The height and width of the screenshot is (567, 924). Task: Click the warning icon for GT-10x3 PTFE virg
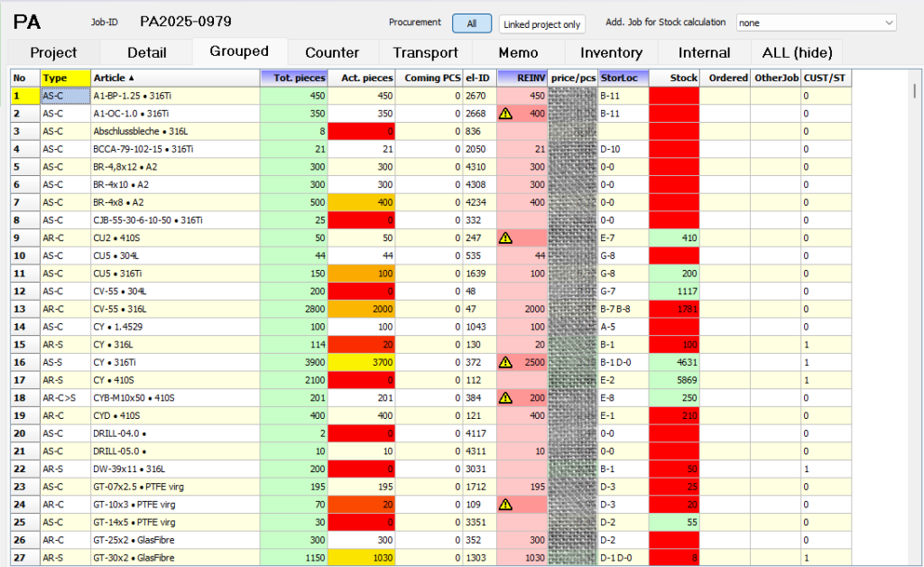[506, 504]
